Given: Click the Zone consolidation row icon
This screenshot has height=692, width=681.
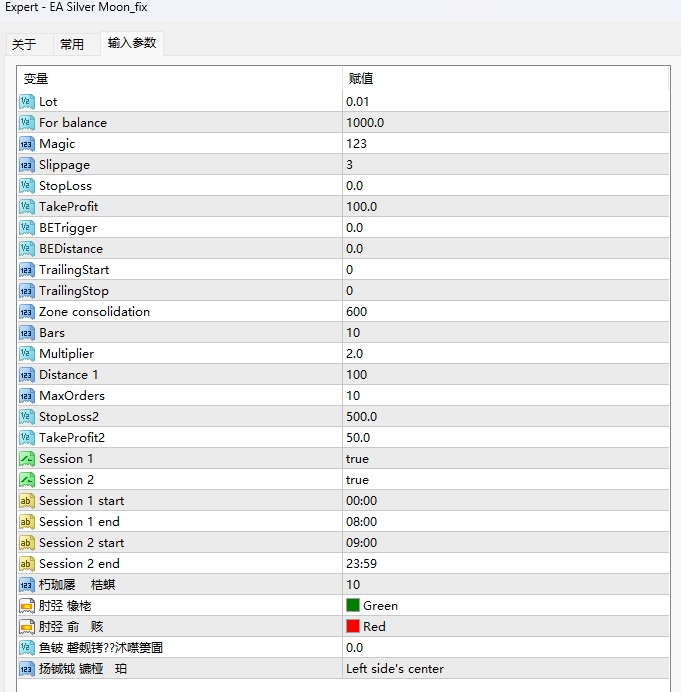Looking at the screenshot, I should point(26,312).
